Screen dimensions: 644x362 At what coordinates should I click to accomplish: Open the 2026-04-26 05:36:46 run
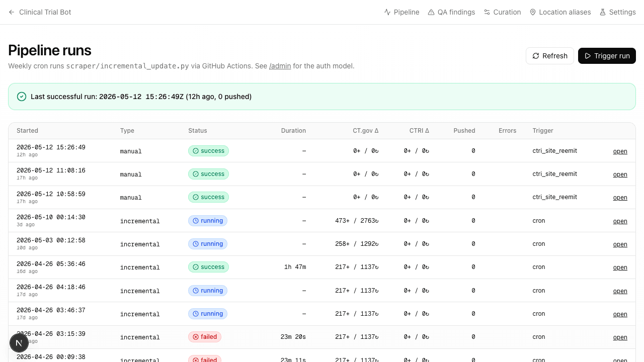click(x=620, y=267)
